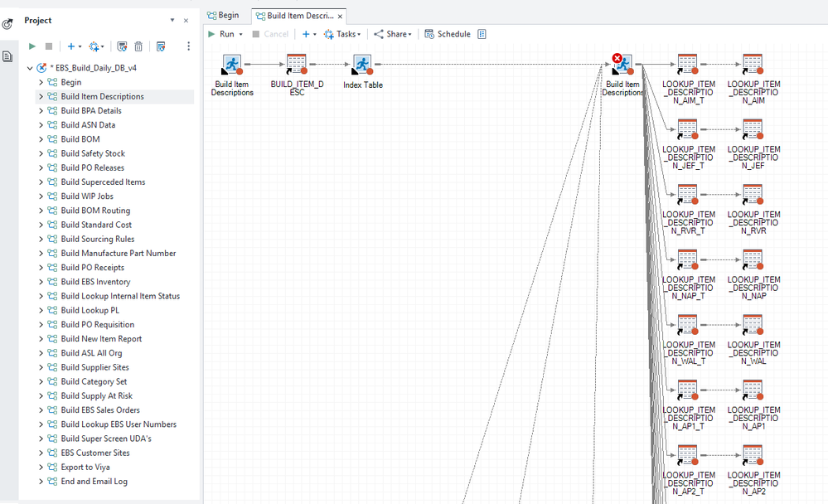Image resolution: width=828 pixels, height=504 pixels.
Task: Click the trash delete icon in Project panel
Action: [x=138, y=46]
